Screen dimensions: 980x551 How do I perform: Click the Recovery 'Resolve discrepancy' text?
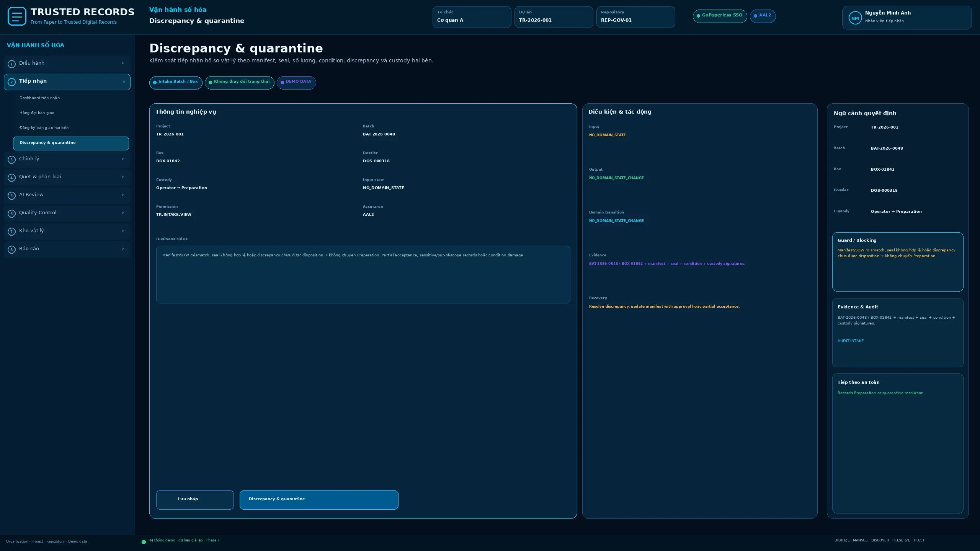664,306
